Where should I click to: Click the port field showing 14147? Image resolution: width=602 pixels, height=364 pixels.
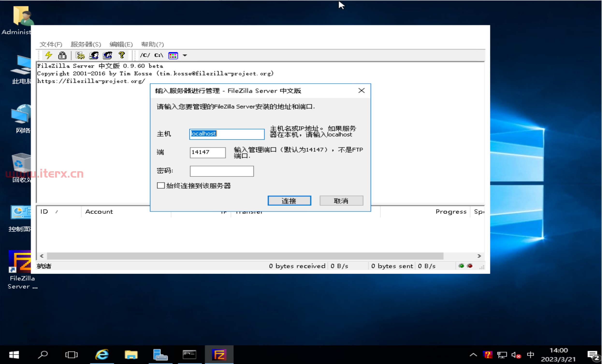(208, 152)
